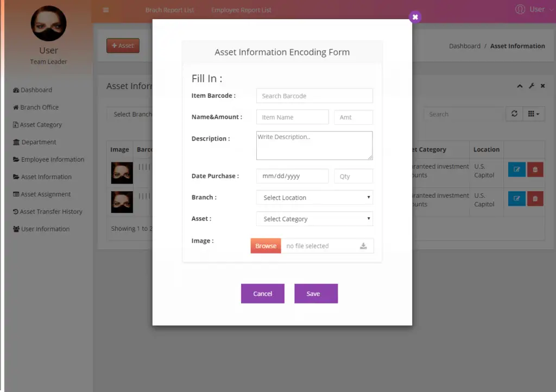Click the sidebar hamburger menu icon
Viewport: 556px width, 392px height.
click(x=105, y=10)
